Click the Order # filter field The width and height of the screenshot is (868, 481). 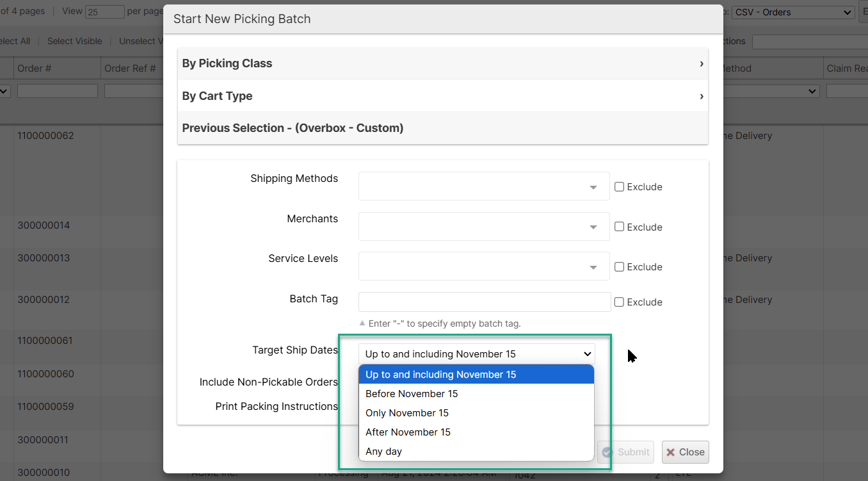coord(57,92)
